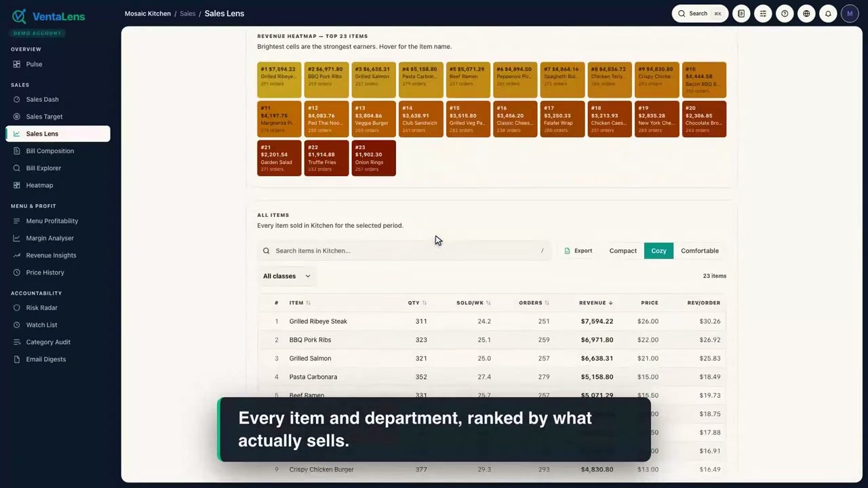The width and height of the screenshot is (868, 488).
Task: Click the Watch List sidebar icon
Action: [17, 325]
